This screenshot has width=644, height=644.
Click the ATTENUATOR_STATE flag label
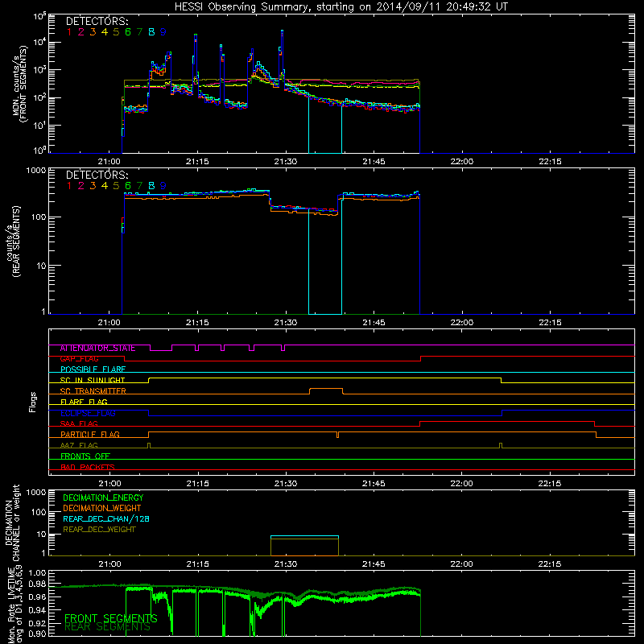click(x=97, y=349)
